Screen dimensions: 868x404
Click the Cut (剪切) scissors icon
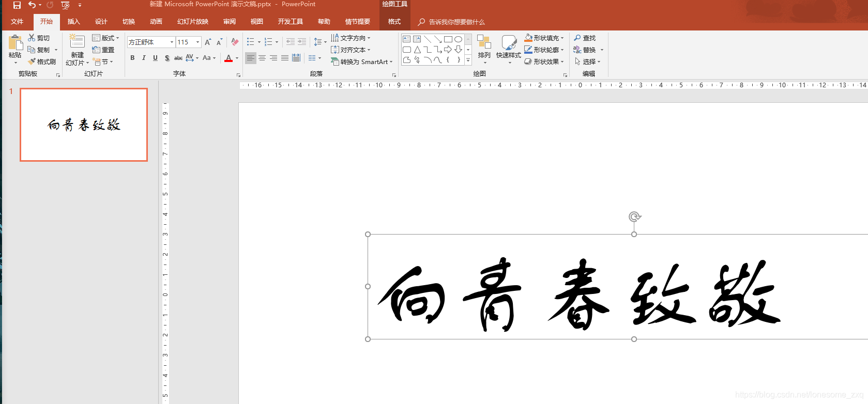(32, 38)
